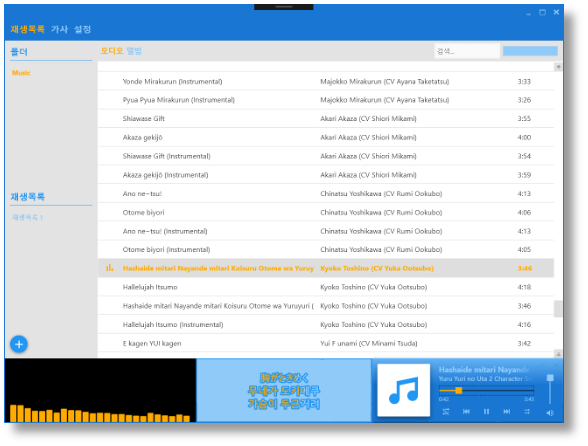The height and width of the screenshot is (446, 588).
Task: Toggle repeat mode icon
Action: pyautogui.click(x=527, y=411)
